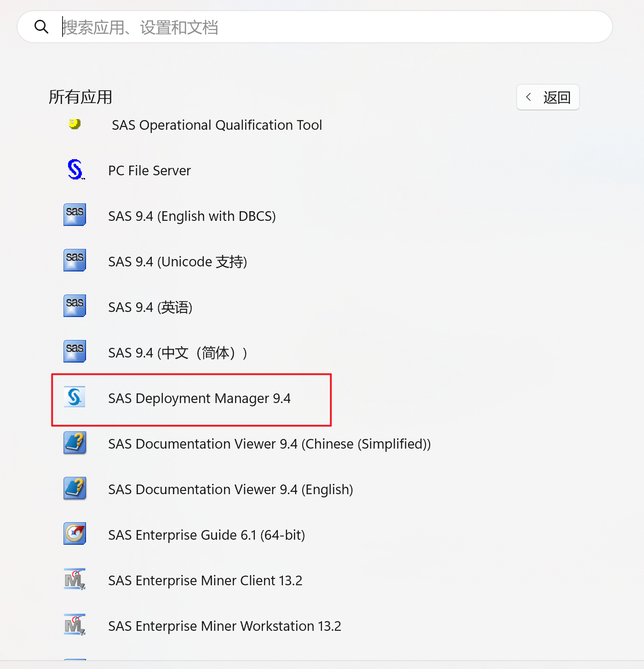Launch SAS 9.4 (Unicode 支持)
This screenshot has width=644, height=669.
(178, 262)
